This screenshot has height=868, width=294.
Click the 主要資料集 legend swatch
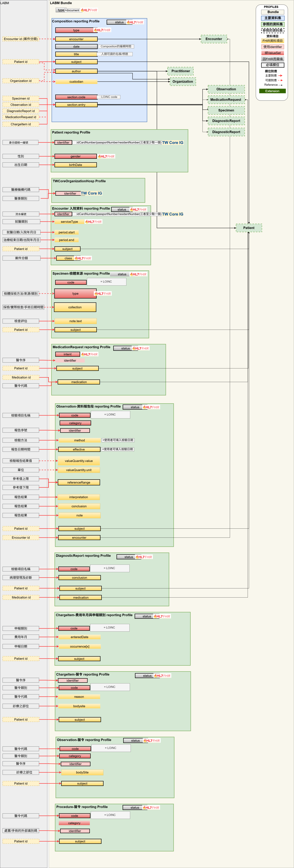coord(273,18)
